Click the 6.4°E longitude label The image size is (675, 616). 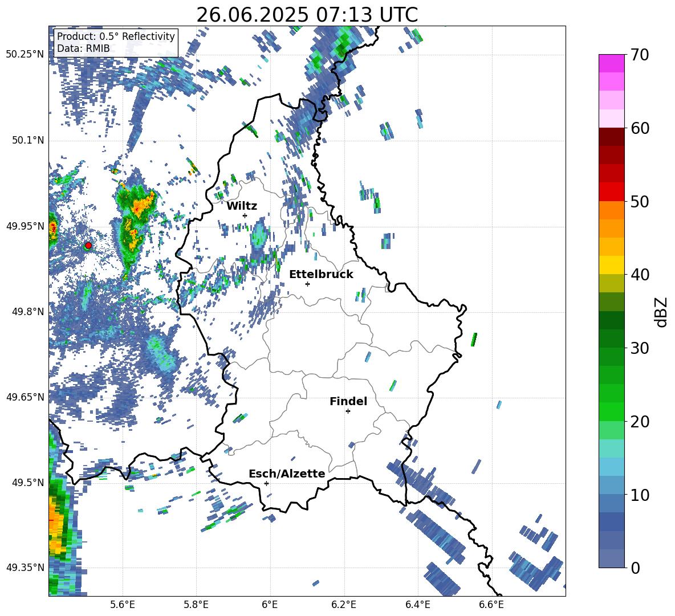(417, 605)
